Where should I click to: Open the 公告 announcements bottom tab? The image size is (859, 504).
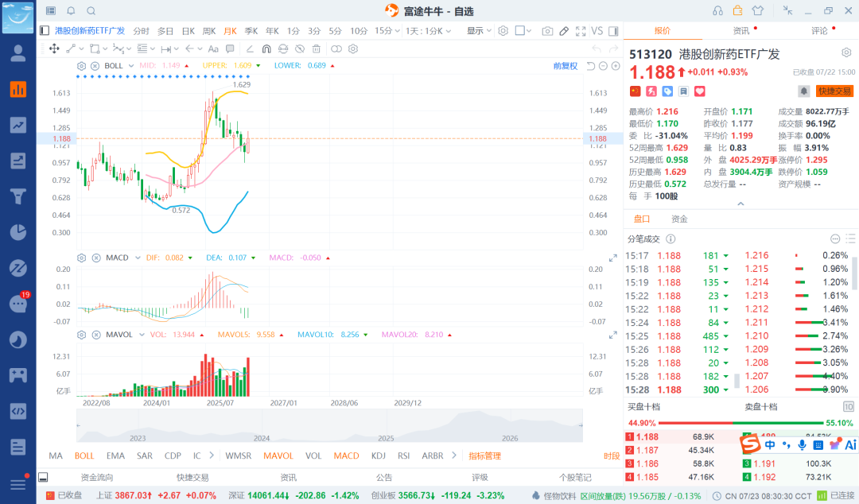point(384,477)
